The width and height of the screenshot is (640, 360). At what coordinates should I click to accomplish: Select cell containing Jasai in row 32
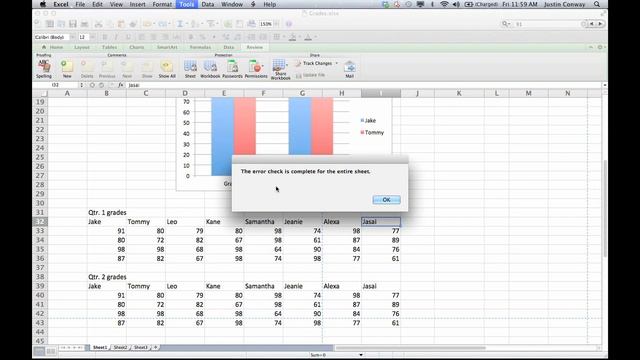pyautogui.click(x=381, y=222)
